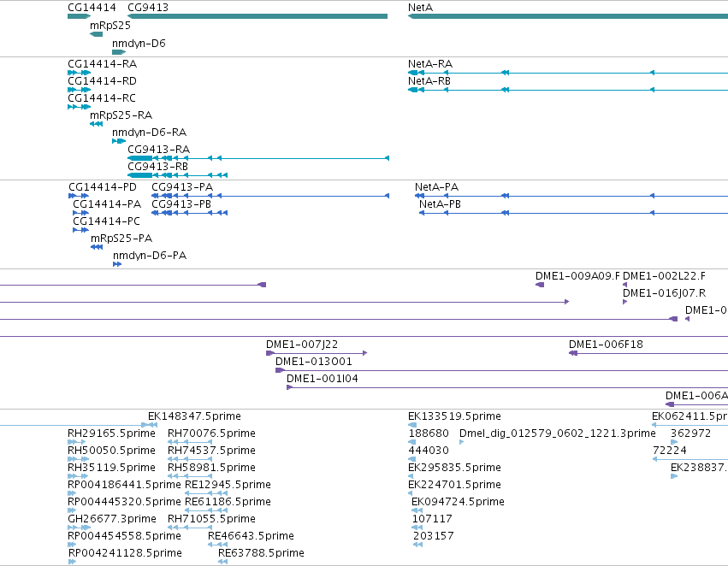Click feature 188680

point(429,433)
